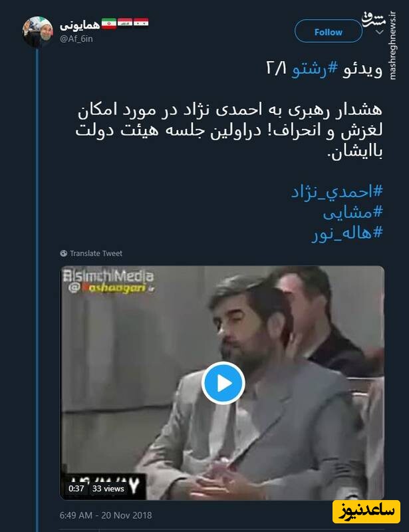The width and height of the screenshot is (409, 532).
Task: Open the همایونی profile avatar
Action: tap(38, 31)
